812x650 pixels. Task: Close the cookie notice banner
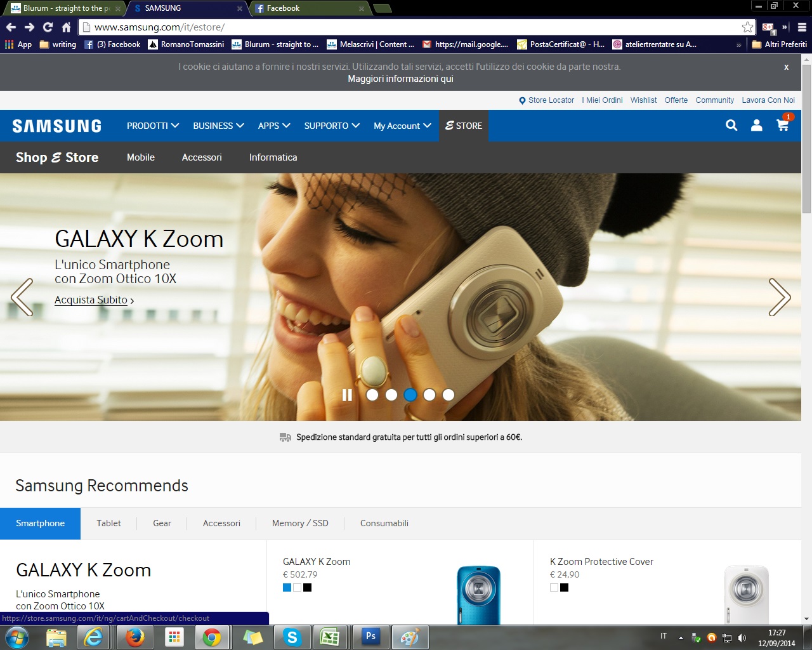click(786, 67)
